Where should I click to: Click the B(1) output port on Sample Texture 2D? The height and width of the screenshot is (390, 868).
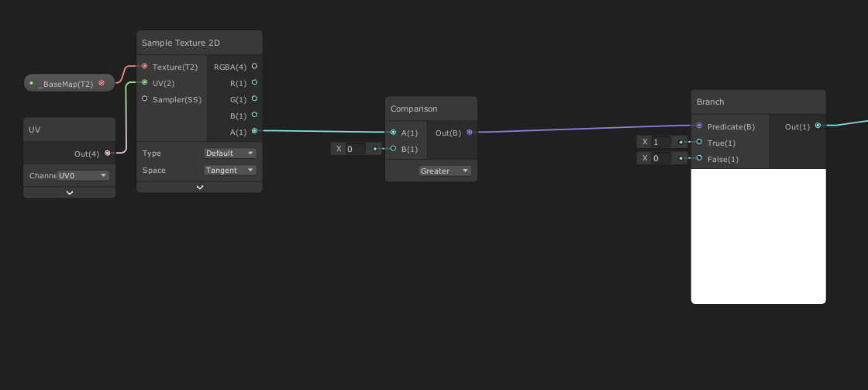pos(254,115)
